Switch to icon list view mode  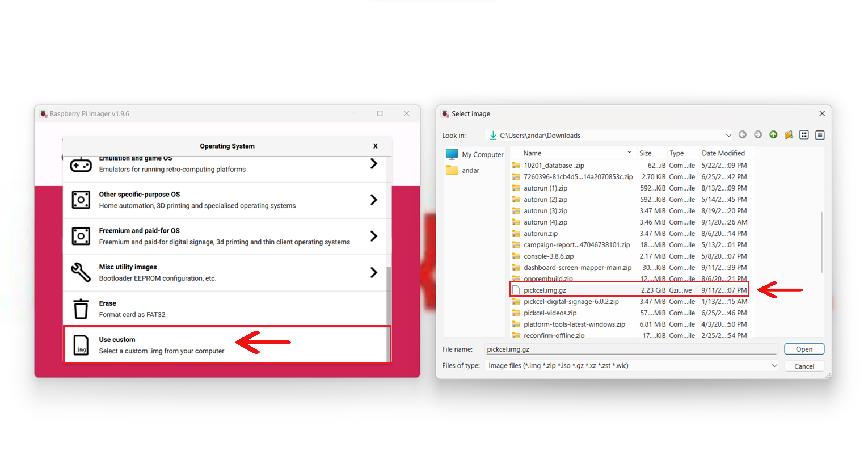(x=804, y=135)
